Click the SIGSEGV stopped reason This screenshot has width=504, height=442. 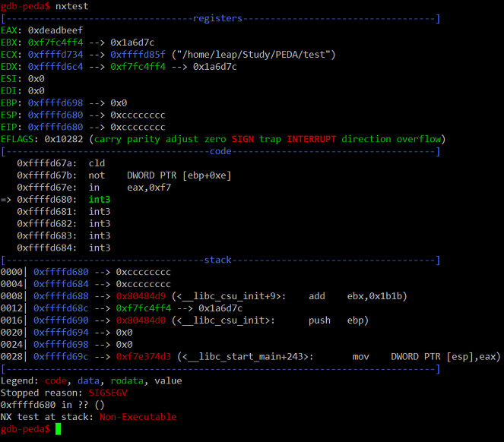click(108, 393)
